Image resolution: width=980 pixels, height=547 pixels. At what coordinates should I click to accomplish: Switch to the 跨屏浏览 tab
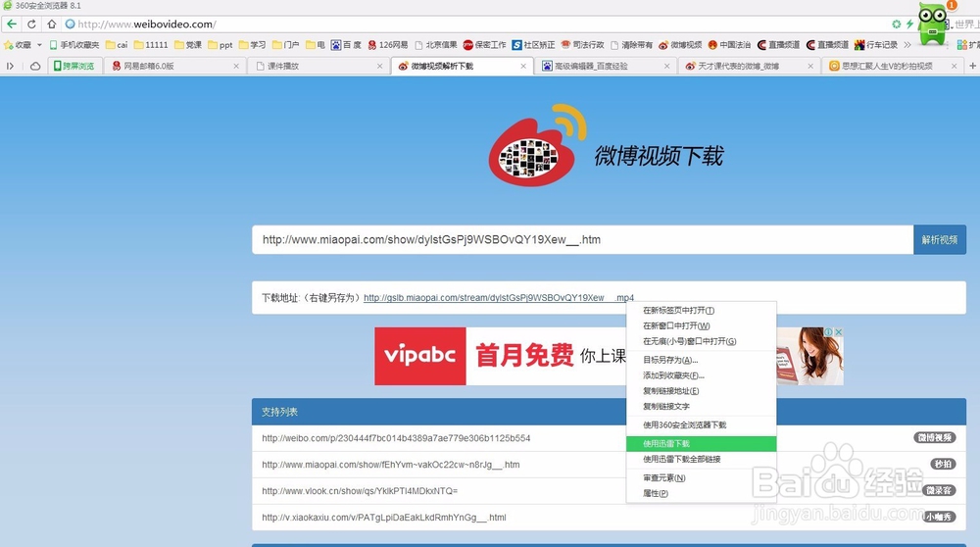[74, 66]
